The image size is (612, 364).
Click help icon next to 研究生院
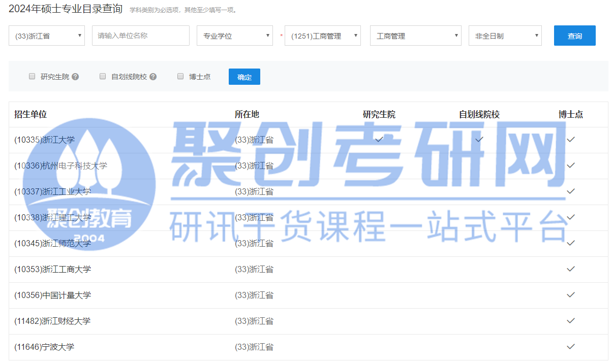[75, 77]
